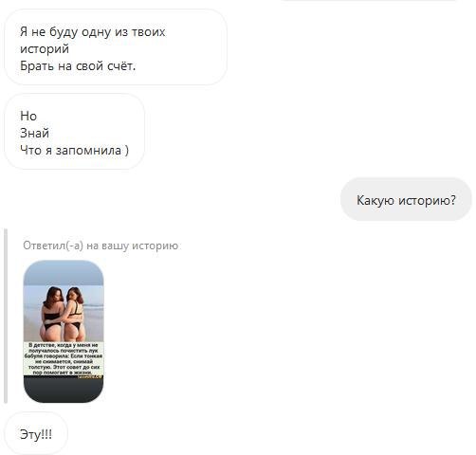
Task: Click the word 'Знай' in the bubble
Action: coord(34,133)
